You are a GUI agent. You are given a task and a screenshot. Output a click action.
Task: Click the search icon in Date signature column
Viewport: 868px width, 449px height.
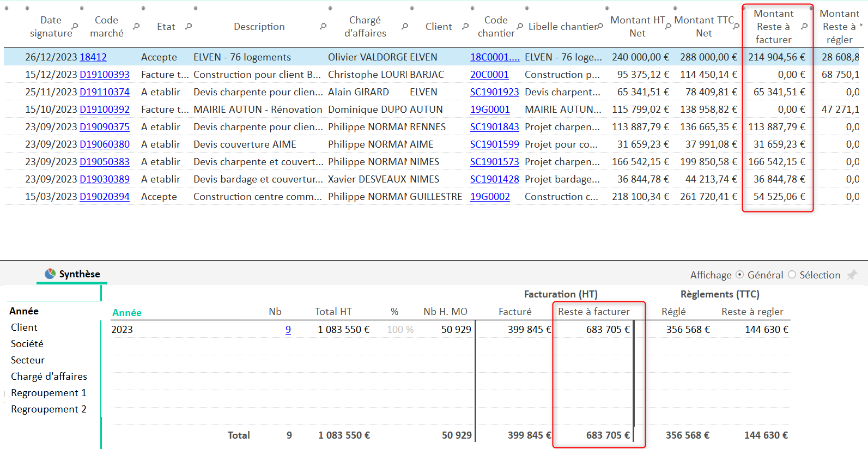pyautogui.click(x=75, y=26)
